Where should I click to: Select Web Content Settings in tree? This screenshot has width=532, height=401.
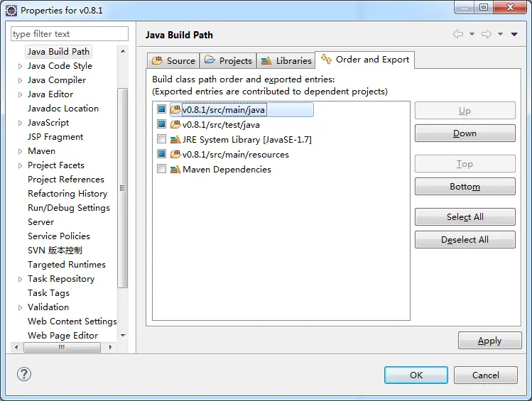pos(72,322)
